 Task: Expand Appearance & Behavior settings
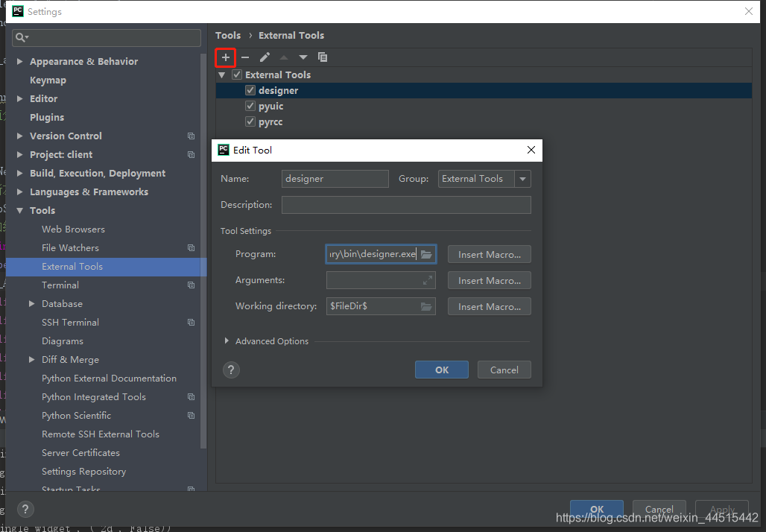[19, 62]
